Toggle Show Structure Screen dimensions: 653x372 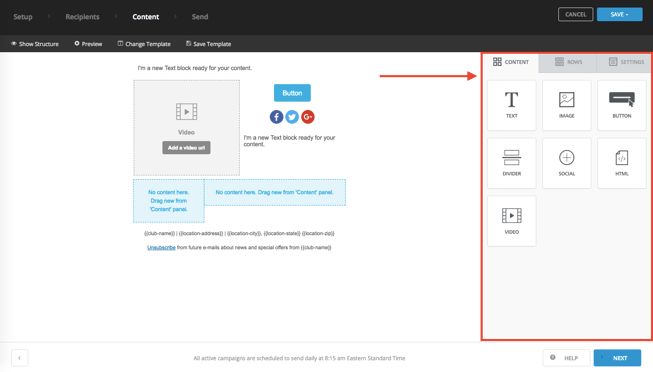click(35, 44)
